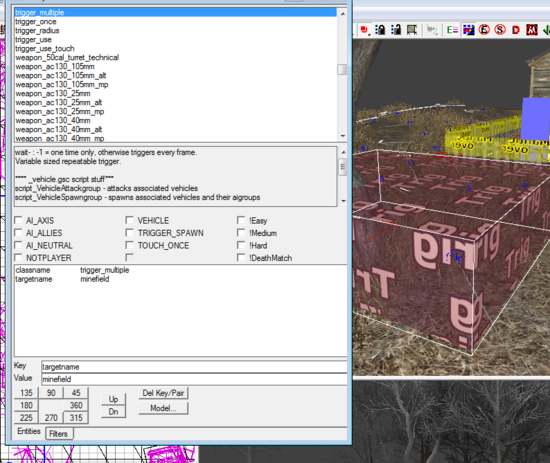550x463 pixels.
Task: Tick the TRIGGER_SPAWN checkbox
Action: (x=129, y=233)
